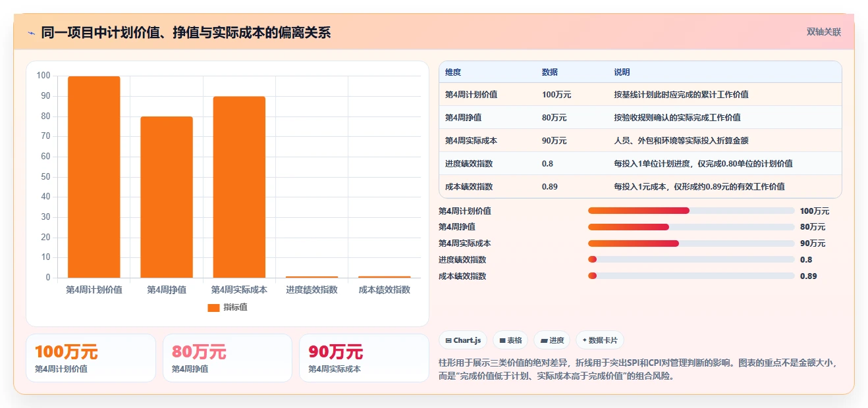
Task: Click table cell 第4周挣值
Action: pos(463,118)
